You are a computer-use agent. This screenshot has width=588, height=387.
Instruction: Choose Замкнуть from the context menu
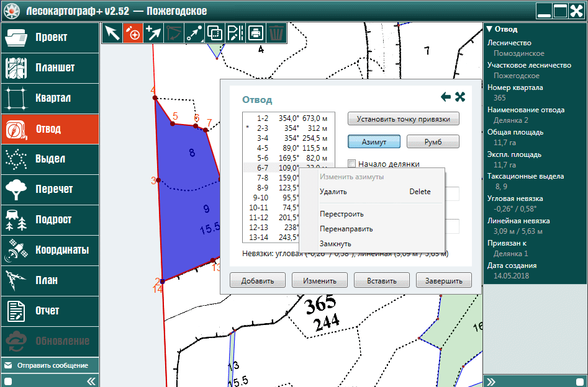click(335, 244)
